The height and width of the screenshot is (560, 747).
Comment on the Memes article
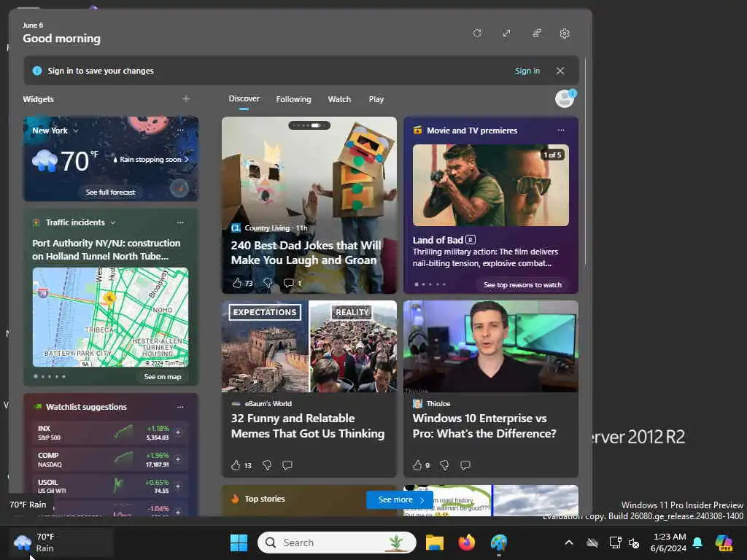pyautogui.click(x=287, y=465)
